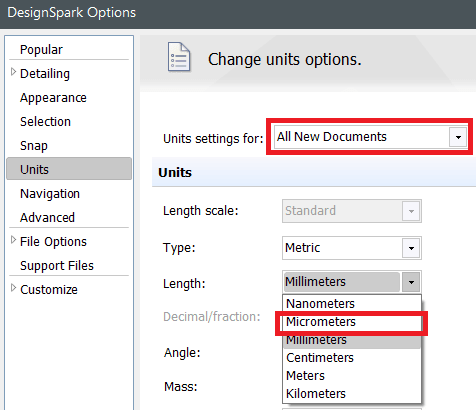Screen dimensions: 476x410
Task: Click the document icon beside Change units options
Action: pyautogui.click(x=179, y=57)
